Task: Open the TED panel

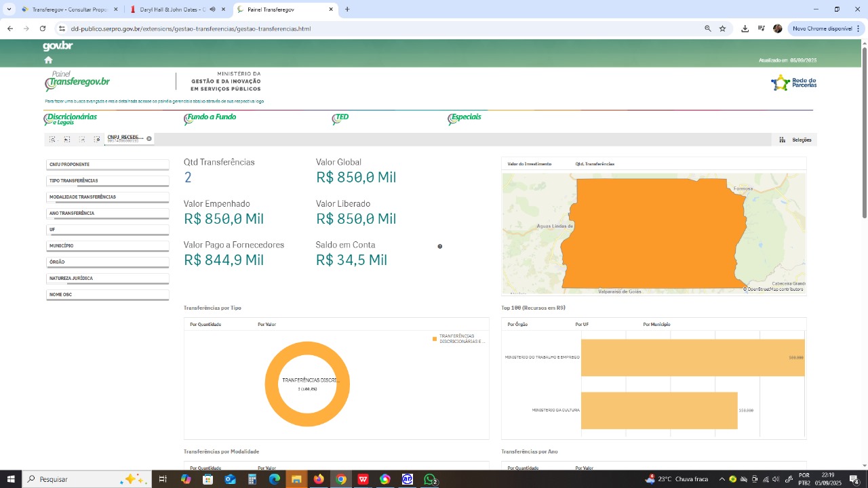Action: (x=340, y=118)
